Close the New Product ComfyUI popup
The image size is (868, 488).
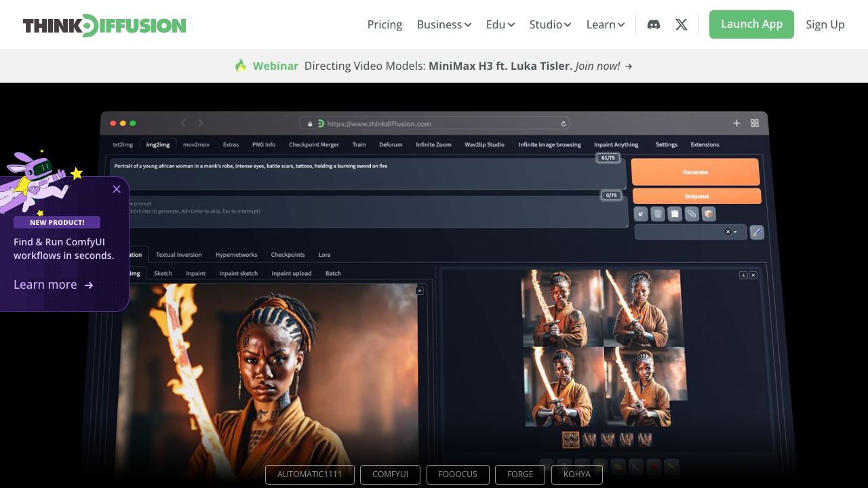coord(117,189)
